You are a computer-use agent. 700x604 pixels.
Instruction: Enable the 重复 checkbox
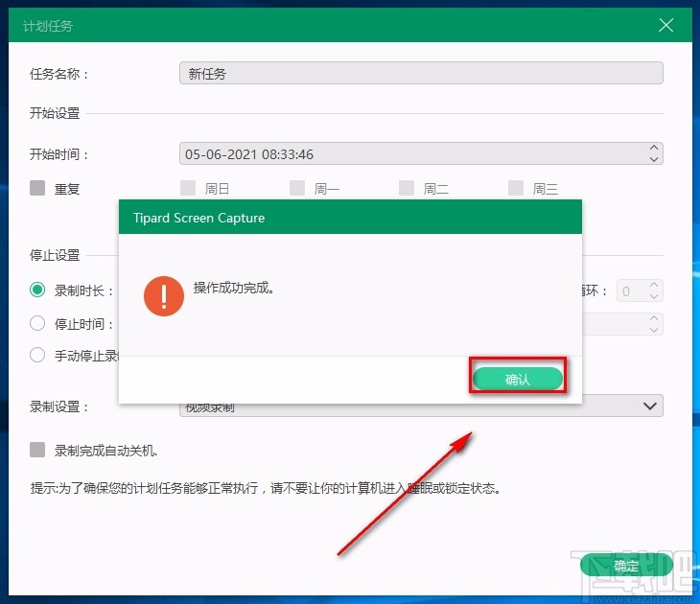[x=37, y=188]
